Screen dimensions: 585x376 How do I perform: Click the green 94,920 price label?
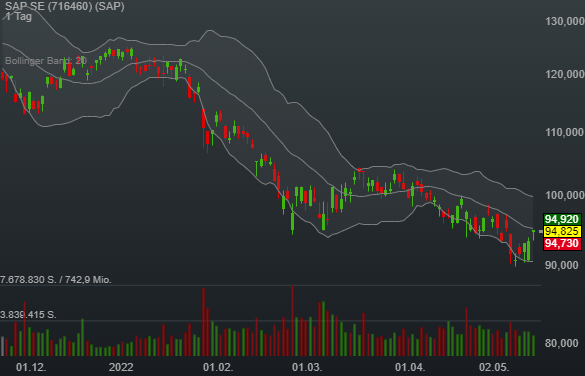click(562, 219)
